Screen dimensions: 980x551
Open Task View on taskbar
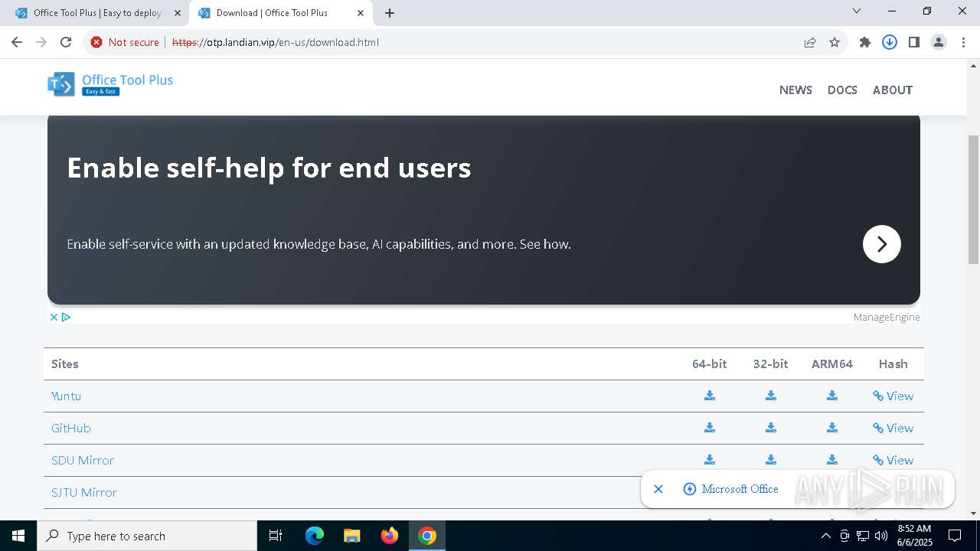(276, 536)
